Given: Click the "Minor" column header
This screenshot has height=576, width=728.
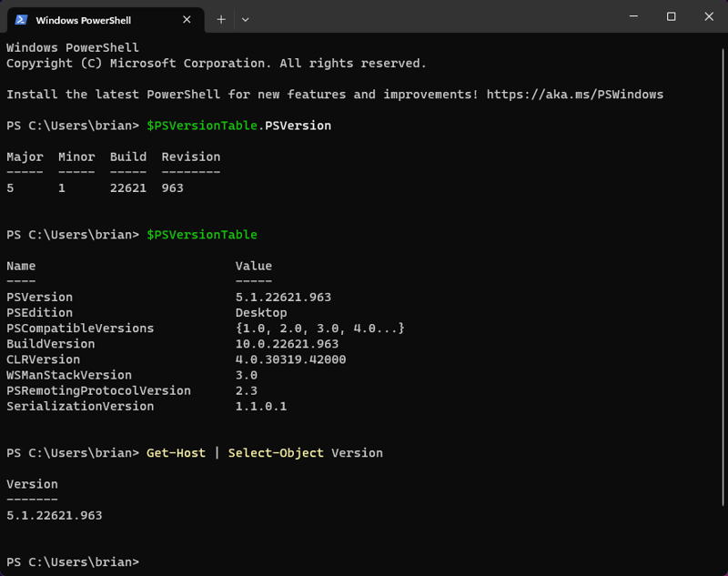Looking at the screenshot, I should pyautogui.click(x=76, y=157).
